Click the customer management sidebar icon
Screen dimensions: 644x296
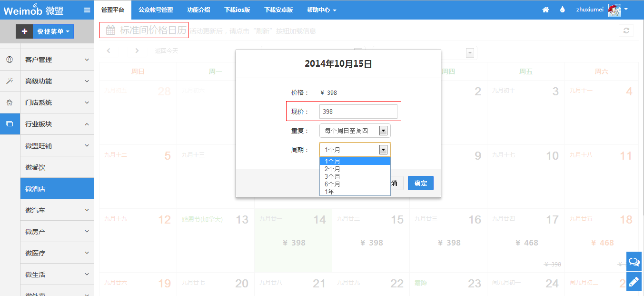(x=10, y=60)
